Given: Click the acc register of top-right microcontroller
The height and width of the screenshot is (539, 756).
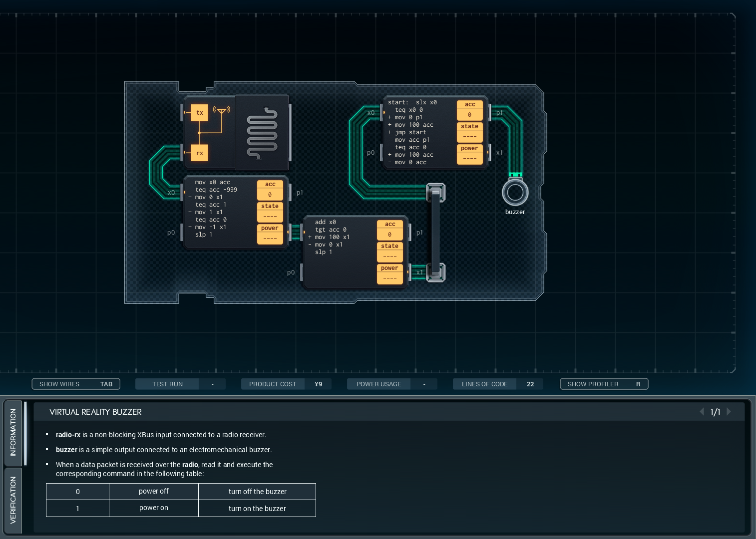Looking at the screenshot, I should tap(469, 110).
